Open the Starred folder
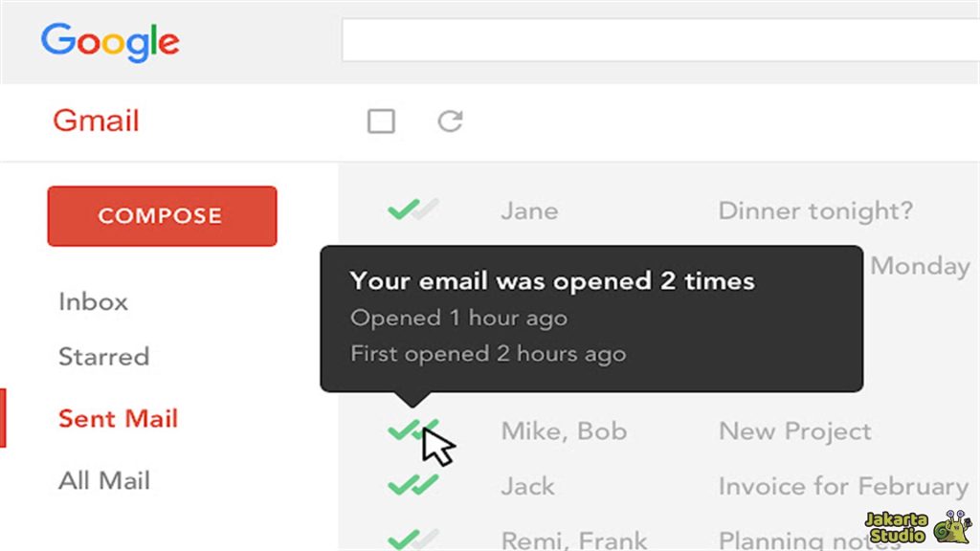980x551 pixels. point(103,357)
